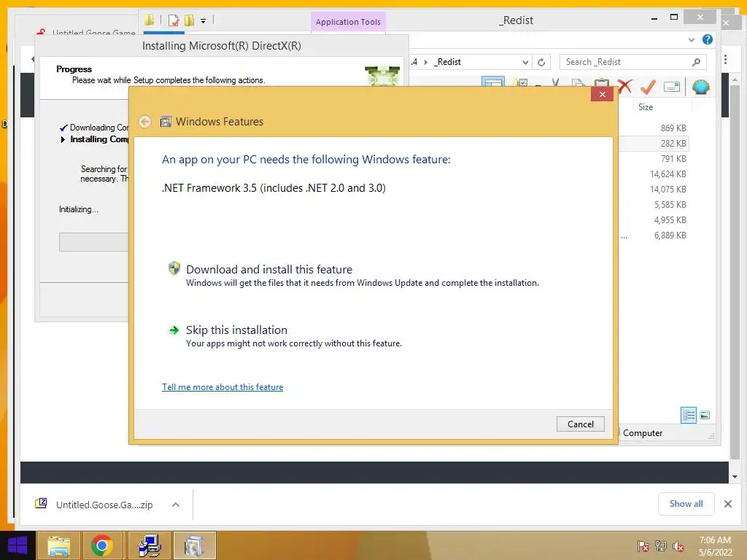
Task: Go back in Windows Features dialog
Action: click(x=145, y=122)
